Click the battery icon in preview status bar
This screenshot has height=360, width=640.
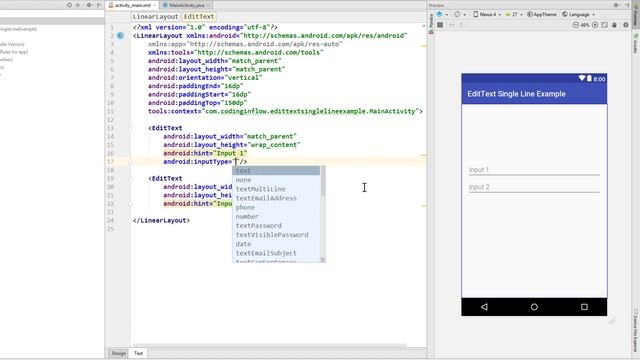(x=589, y=78)
